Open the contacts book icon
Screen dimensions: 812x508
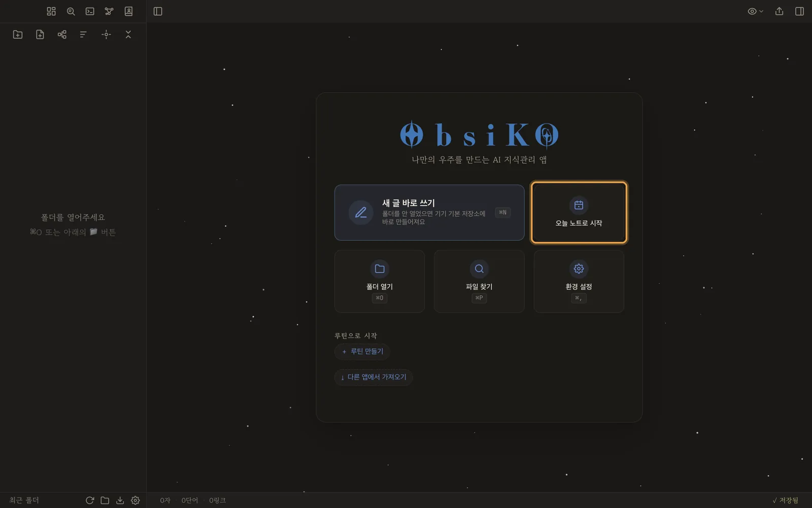(x=128, y=11)
